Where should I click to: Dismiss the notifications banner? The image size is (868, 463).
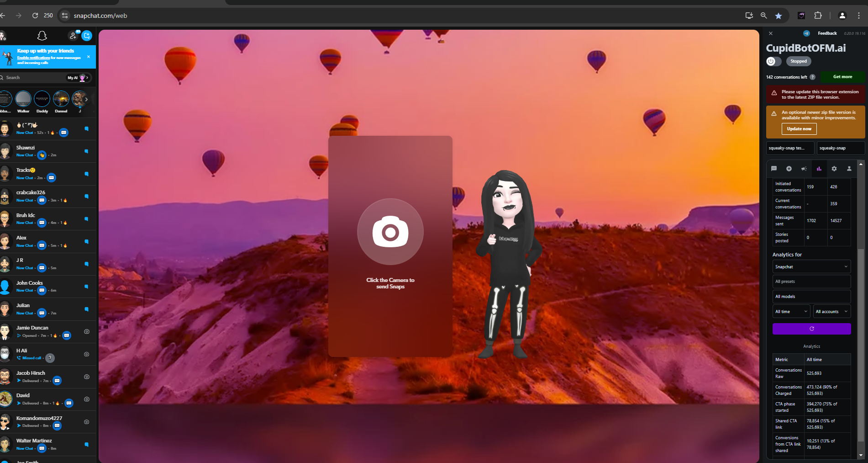point(89,57)
